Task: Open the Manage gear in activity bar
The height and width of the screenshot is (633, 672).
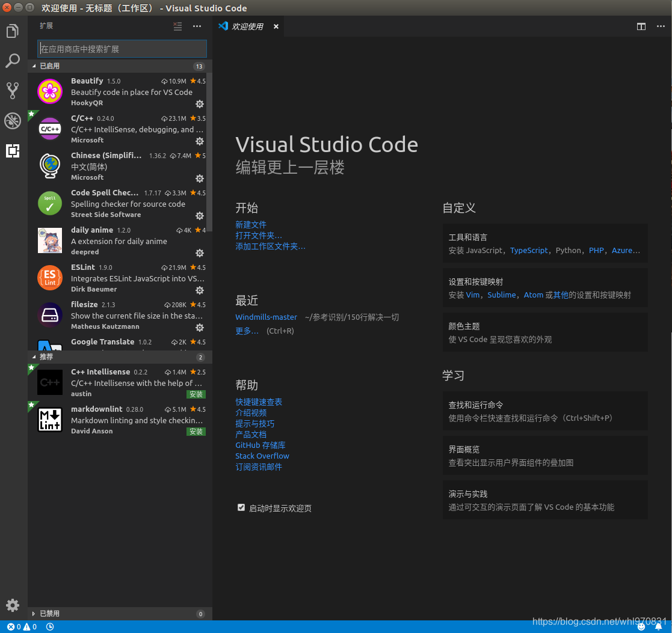Action: click(13, 605)
